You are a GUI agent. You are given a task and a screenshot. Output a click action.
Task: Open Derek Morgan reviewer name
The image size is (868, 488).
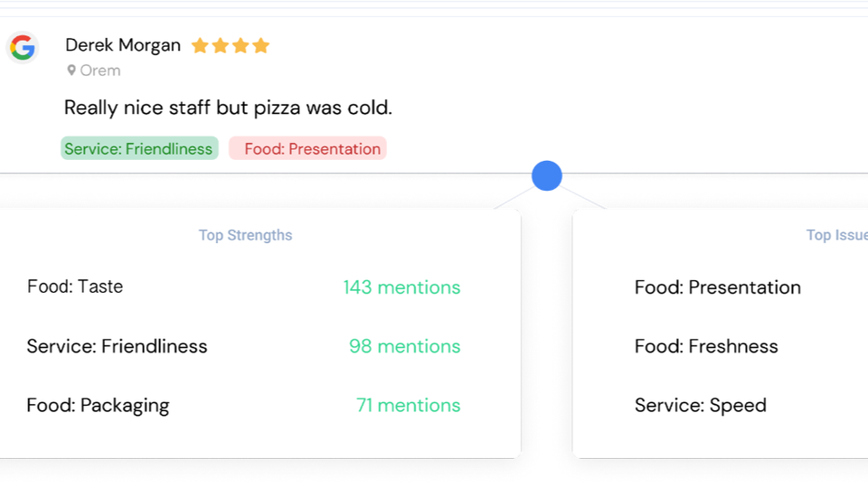click(123, 45)
